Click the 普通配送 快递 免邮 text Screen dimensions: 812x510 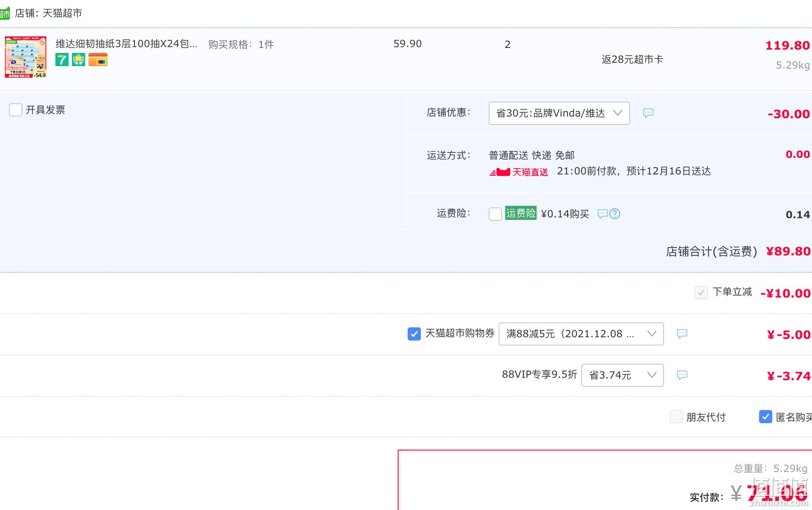[532, 155]
